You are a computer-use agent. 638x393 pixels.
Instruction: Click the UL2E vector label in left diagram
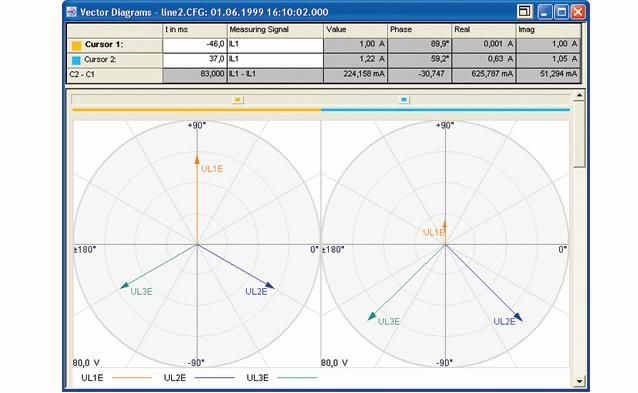click(256, 292)
